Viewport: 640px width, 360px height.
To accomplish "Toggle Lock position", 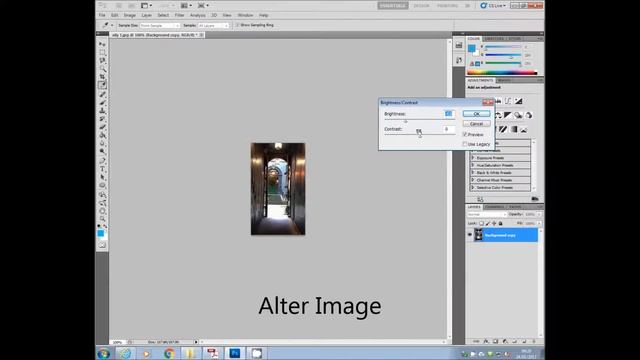I will [494, 223].
